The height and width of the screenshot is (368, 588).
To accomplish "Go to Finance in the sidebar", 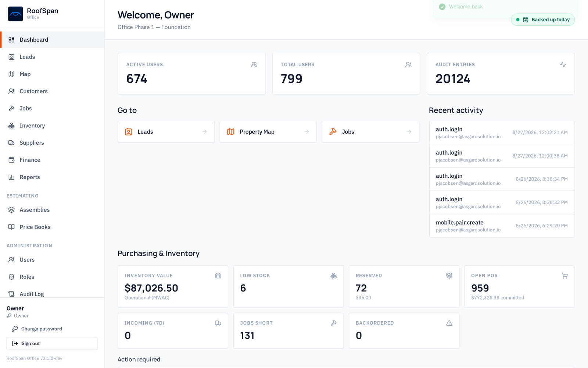I will (52, 160).
